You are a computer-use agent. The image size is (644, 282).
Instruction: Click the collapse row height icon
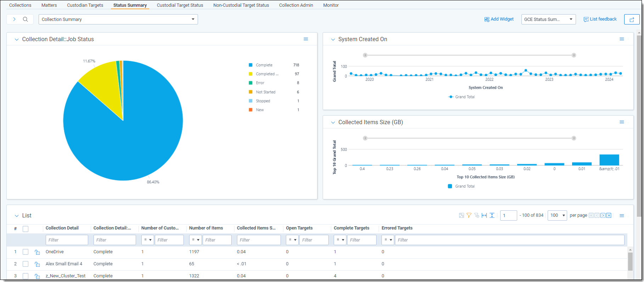click(x=492, y=215)
